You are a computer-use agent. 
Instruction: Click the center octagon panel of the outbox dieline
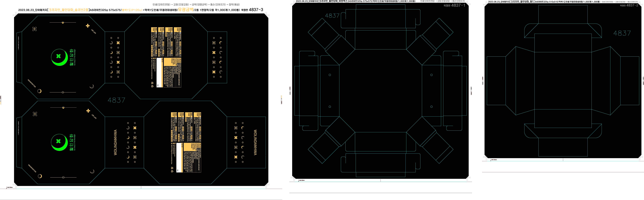coord(381,91)
